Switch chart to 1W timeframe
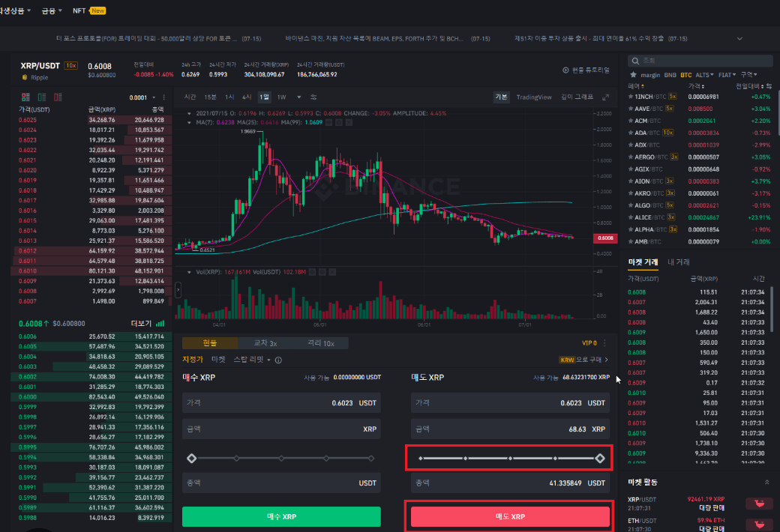This screenshot has height=532, width=780. [281, 97]
